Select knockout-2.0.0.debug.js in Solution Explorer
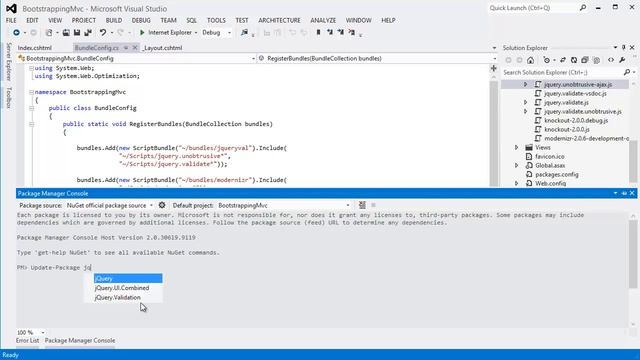Screen dimensions: 640x360 576,120
